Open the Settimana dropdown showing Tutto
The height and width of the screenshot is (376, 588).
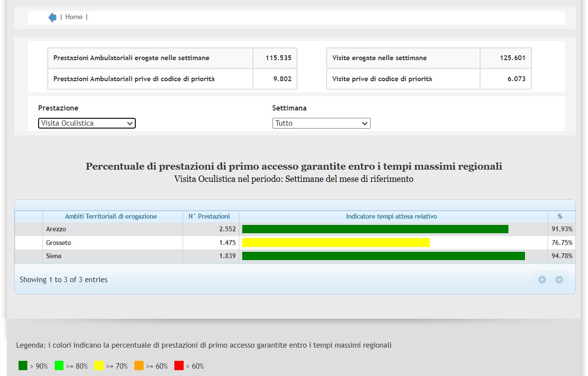click(321, 123)
